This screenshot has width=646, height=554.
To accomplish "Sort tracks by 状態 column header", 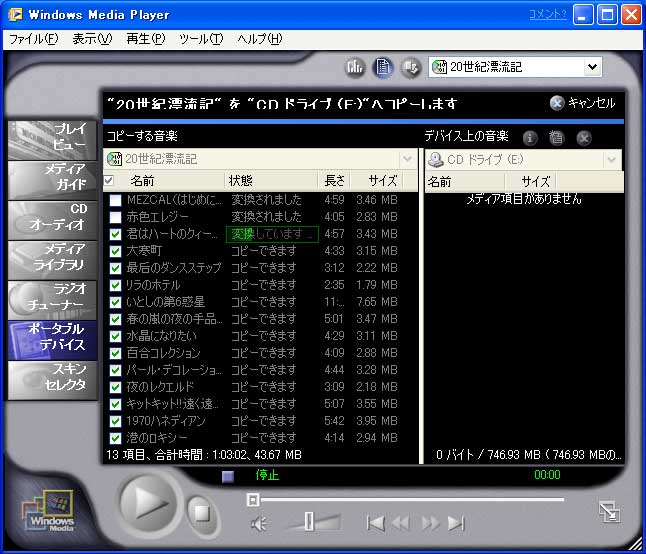I will [272, 181].
